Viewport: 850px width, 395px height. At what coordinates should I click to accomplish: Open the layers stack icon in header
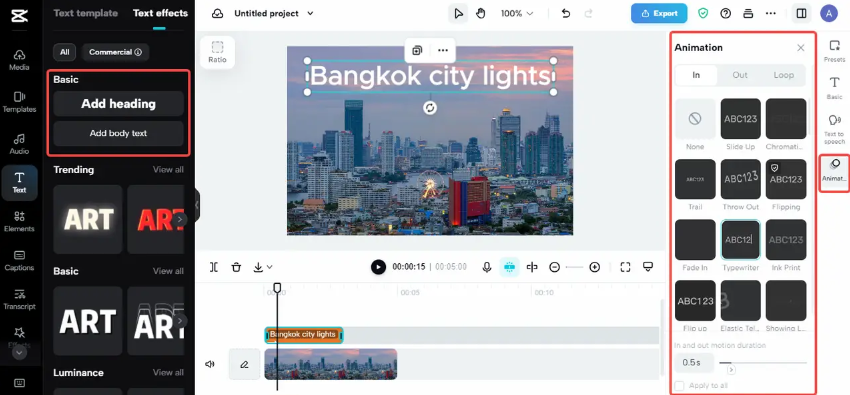748,14
